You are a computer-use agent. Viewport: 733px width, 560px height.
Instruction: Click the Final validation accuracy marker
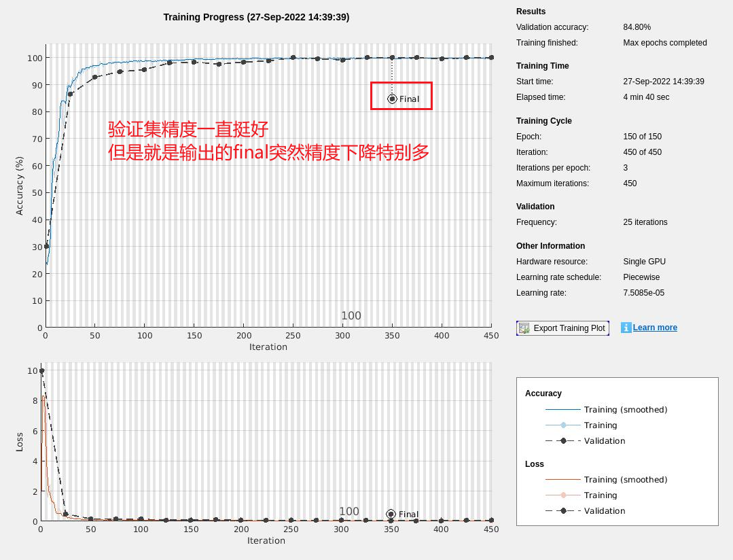coord(392,99)
